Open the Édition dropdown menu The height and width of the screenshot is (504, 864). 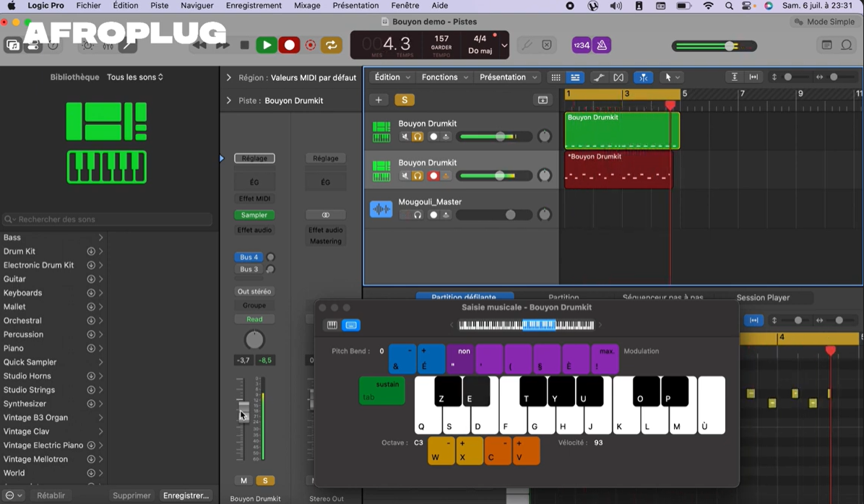pyautogui.click(x=392, y=77)
